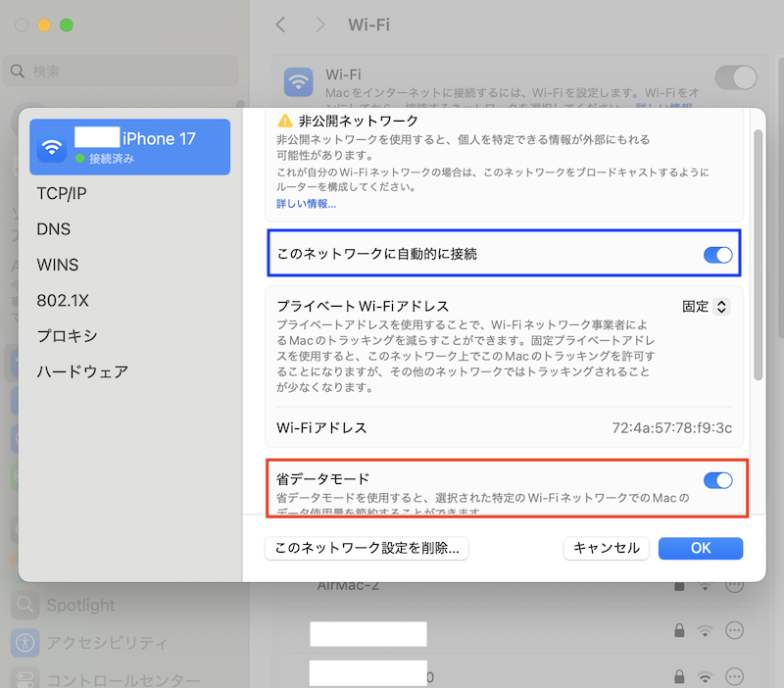The height and width of the screenshot is (688, 784).
Task: Click the Wi-Fi icon in the background header
Action: pyautogui.click(x=298, y=81)
